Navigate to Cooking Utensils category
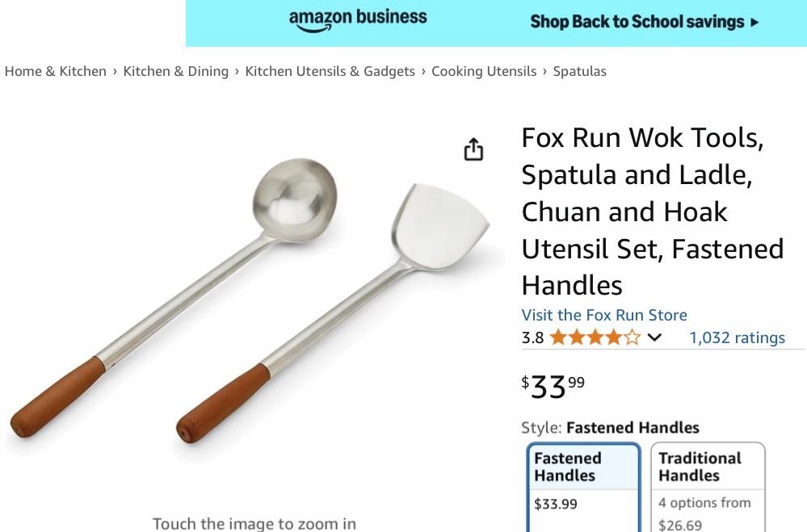This screenshot has width=807, height=532. 484,71
